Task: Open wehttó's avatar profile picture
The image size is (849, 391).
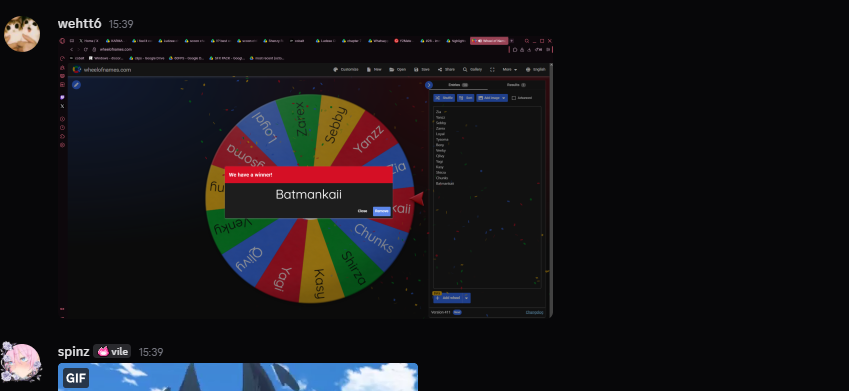Action: pos(22,34)
